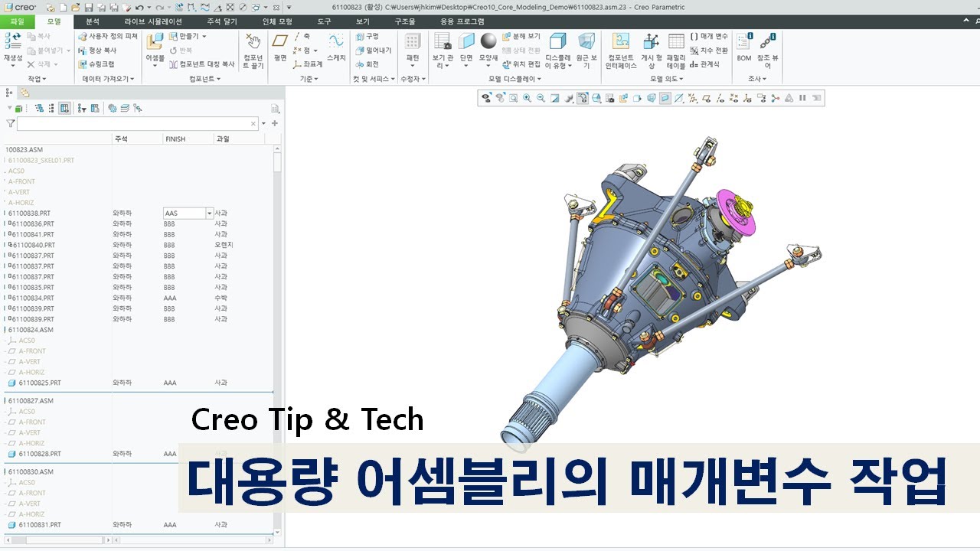This screenshot has height=551, width=980.
Task: Open 컴포넌트 인터페이스 component interface
Action: pyautogui.click(x=621, y=51)
